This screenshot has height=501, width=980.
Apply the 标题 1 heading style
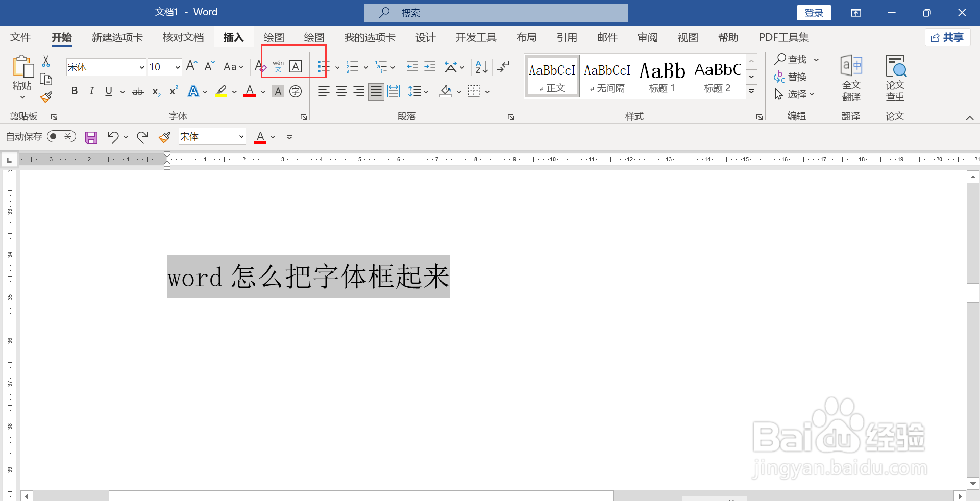(662, 76)
